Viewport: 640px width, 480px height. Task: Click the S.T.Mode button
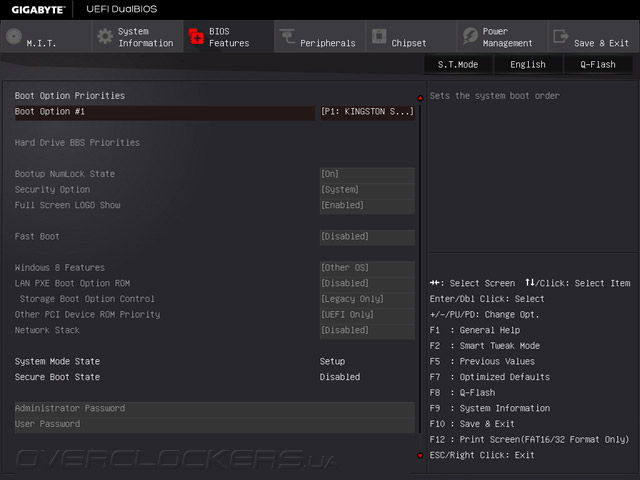[x=458, y=64]
